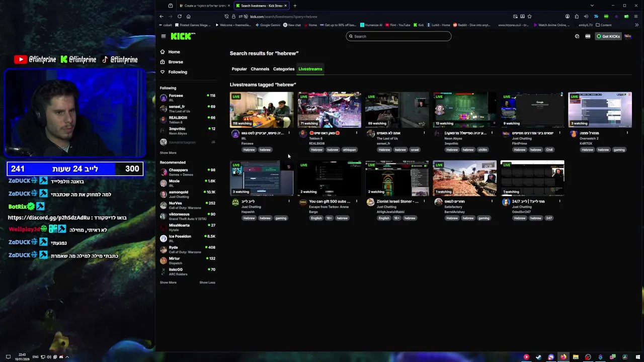The height and width of the screenshot is (362, 644).
Task: Open the Reddit bookmark in bookmarks bar
Action: (471, 25)
